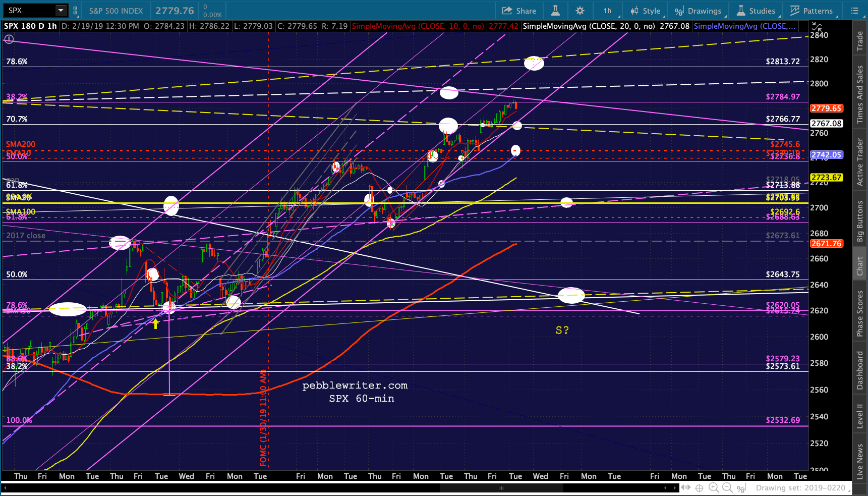
Task: Click the SPX 180 D 1h chart label
Action: (x=30, y=26)
